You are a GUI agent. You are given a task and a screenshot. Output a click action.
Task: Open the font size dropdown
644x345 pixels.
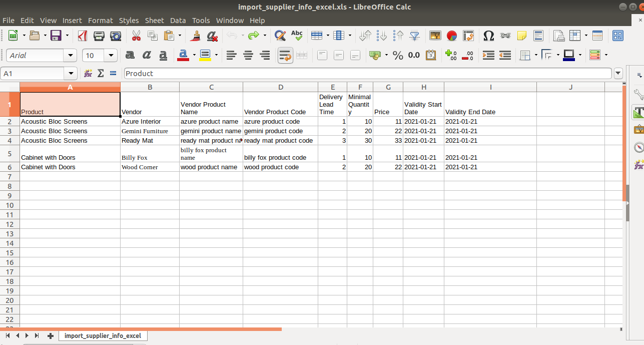111,56
